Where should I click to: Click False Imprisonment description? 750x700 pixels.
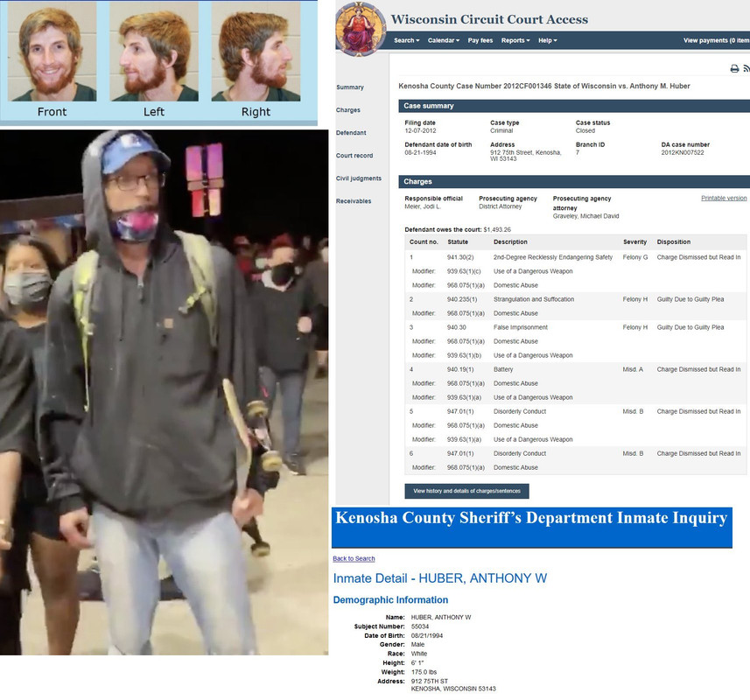click(521, 327)
